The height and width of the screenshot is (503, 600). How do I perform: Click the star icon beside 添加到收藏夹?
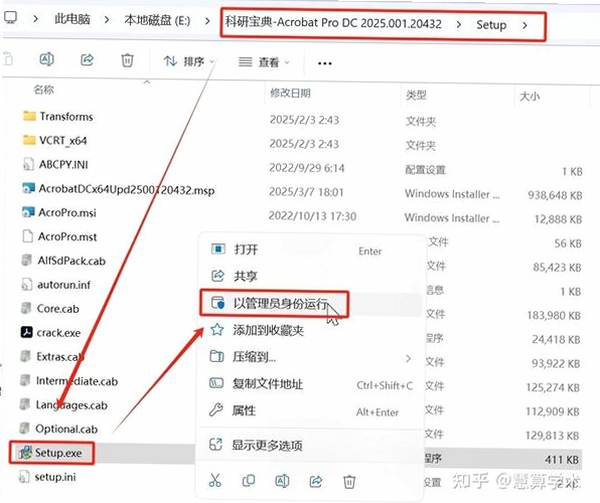(x=217, y=329)
